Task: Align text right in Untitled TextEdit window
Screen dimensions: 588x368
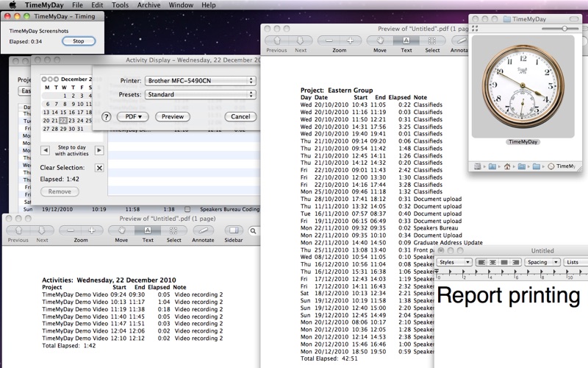Action: click(x=516, y=262)
